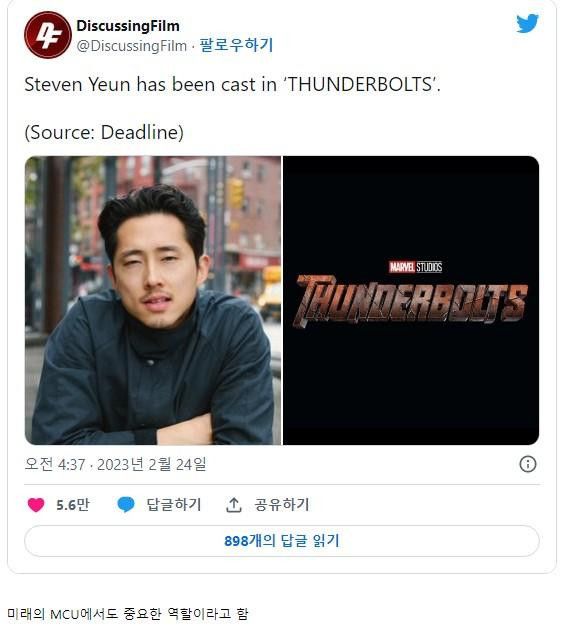
Task: Click the Korean caption below the tweet
Action: tap(128, 613)
